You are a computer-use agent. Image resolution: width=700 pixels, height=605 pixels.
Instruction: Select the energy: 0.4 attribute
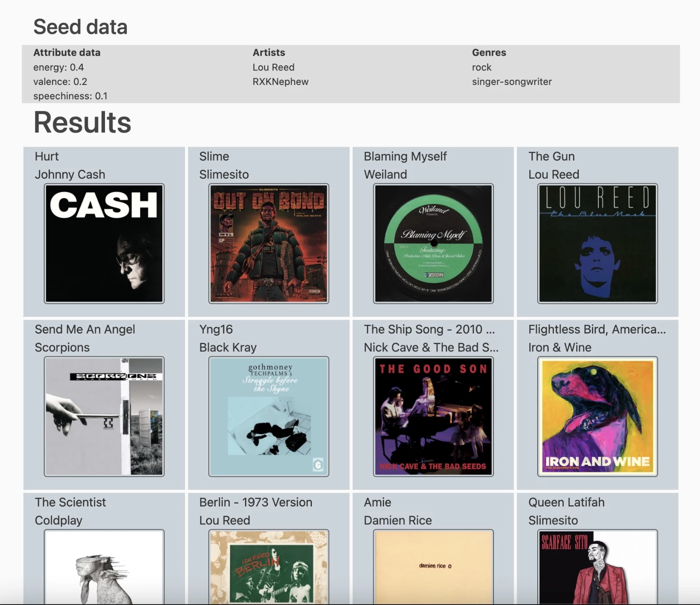tap(59, 67)
